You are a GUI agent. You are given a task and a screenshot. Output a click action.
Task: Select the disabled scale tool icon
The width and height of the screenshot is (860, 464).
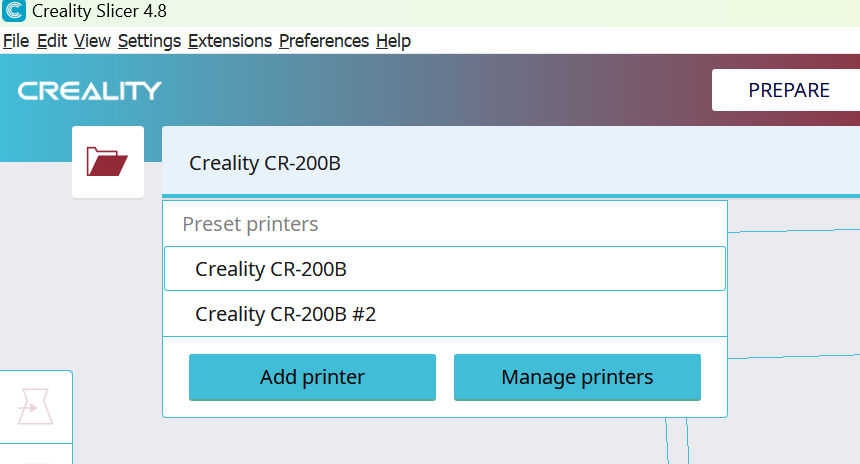tap(36, 406)
